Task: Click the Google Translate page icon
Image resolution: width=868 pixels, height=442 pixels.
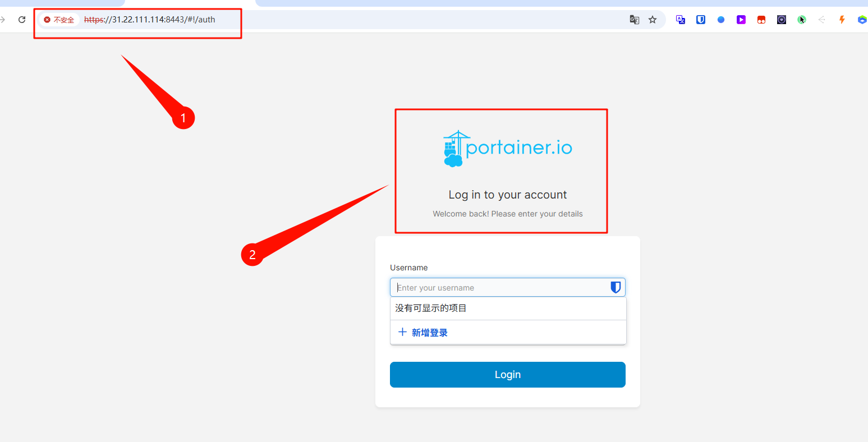Action: point(635,20)
